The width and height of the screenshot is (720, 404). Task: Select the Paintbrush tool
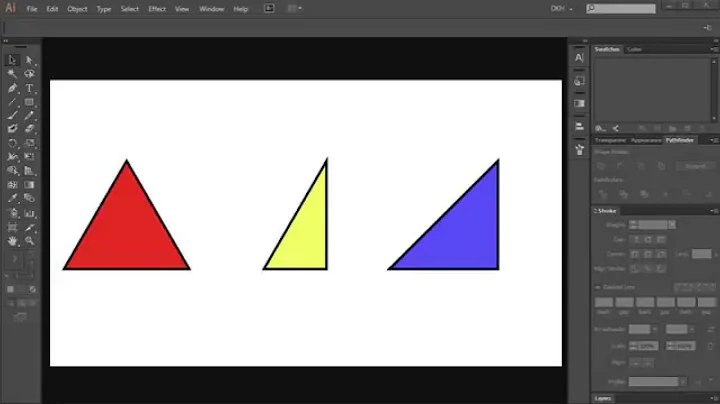(x=12, y=116)
